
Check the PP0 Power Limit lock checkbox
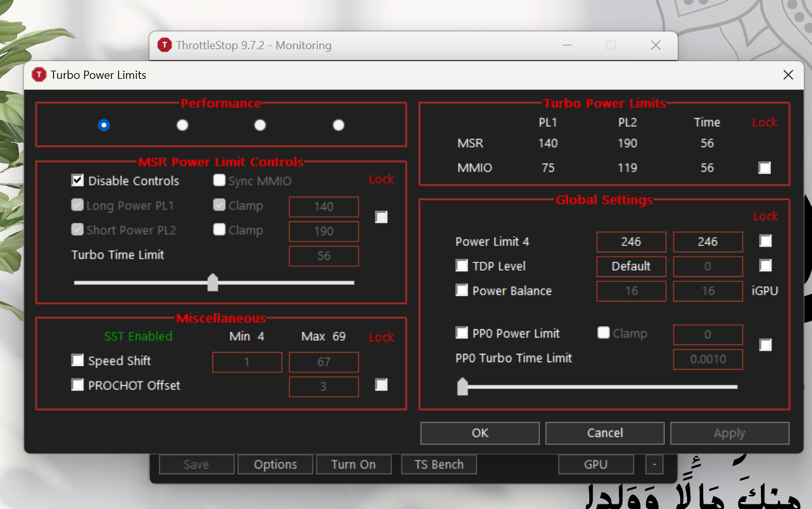pos(765,345)
